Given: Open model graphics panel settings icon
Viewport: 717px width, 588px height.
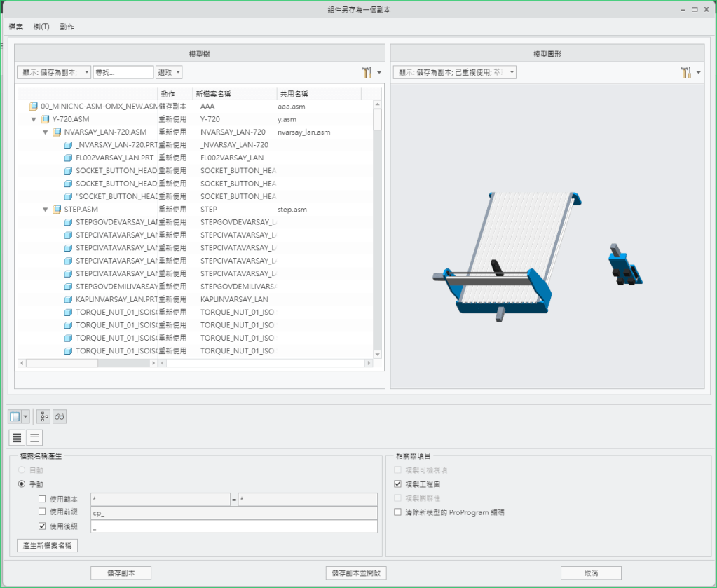Looking at the screenshot, I should [x=686, y=72].
